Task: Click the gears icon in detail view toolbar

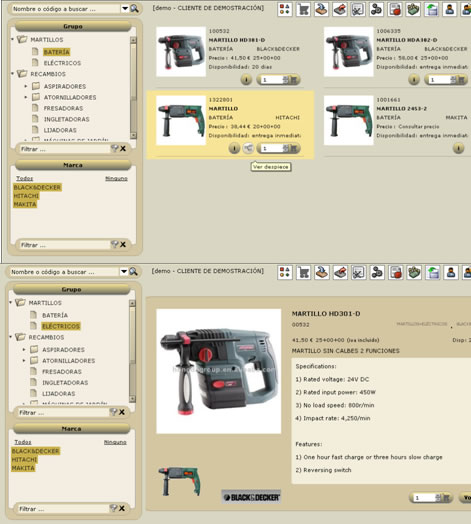Action: pos(377,272)
